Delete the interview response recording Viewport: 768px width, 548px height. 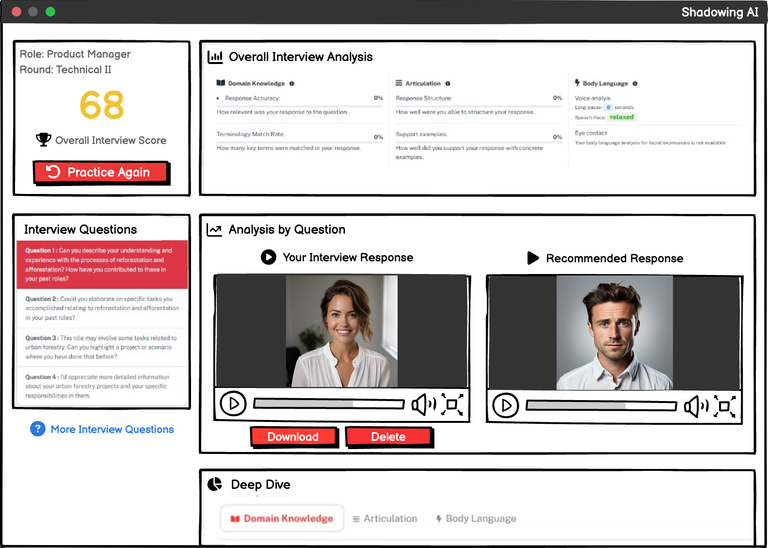(x=389, y=437)
